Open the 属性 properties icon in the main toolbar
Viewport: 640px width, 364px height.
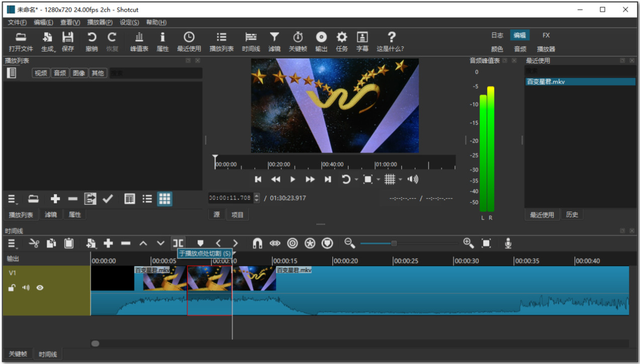coord(162,37)
